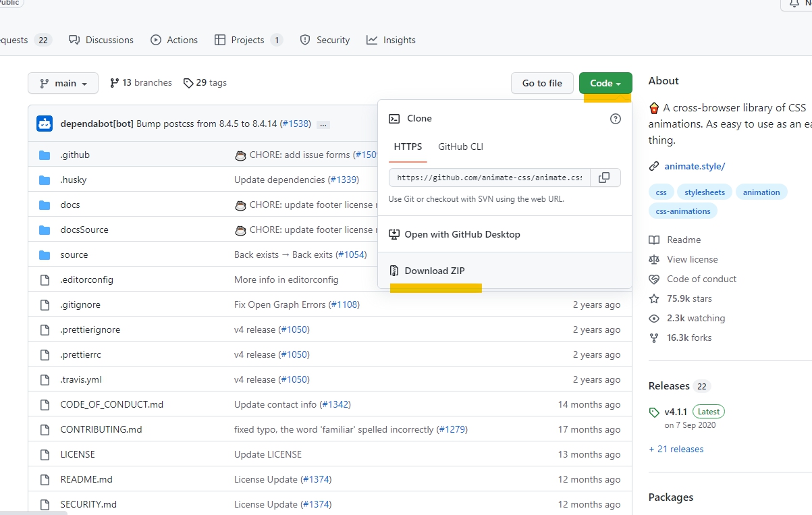The width and height of the screenshot is (812, 515).
Task: Click the .prettierignore file icon
Action: tap(45, 329)
